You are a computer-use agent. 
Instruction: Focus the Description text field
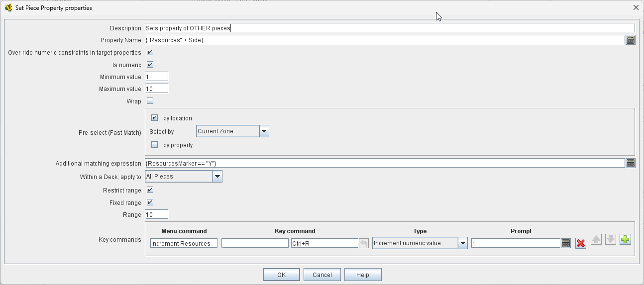389,28
